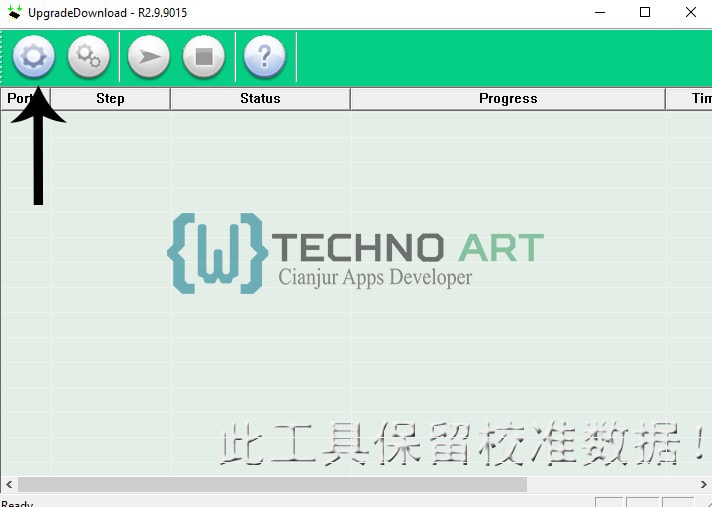Minimize the UpgradeDownload window
Image resolution: width=712 pixels, height=507 pixels.
tap(600, 12)
